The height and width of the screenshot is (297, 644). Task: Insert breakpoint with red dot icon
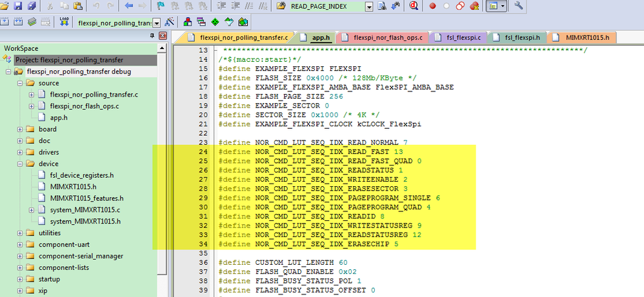coord(432,6)
